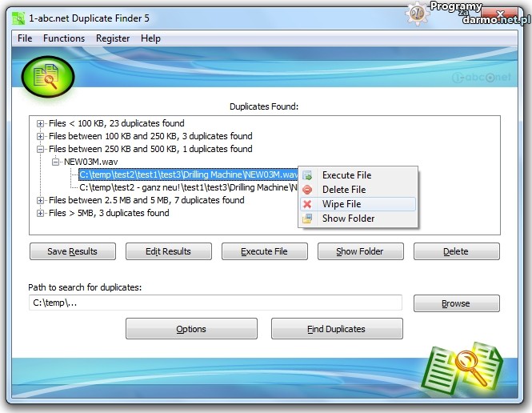Viewport: 532px width, 413px height.
Task: Click the title bar application icon
Action: (18, 17)
